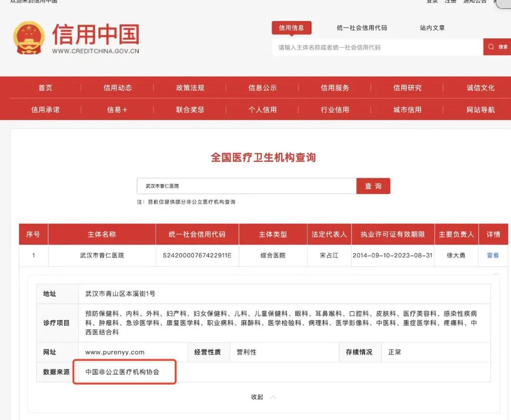Screen dimensions: 511x420
Task: Click the license period 2014-09-10-2023-08-31 cell
Action: tap(393, 255)
